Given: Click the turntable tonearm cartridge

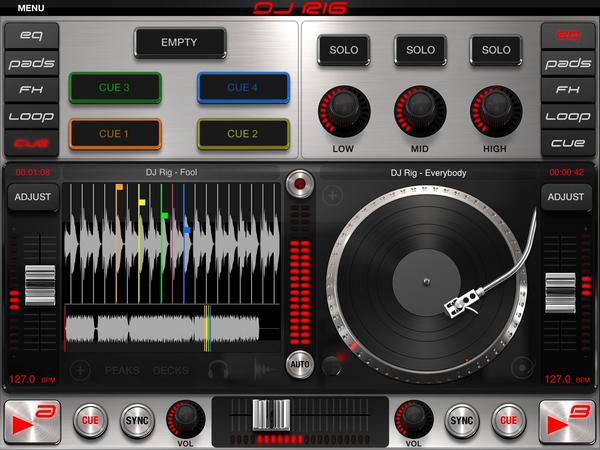Looking at the screenshot, I should click(x=462, y=303).
